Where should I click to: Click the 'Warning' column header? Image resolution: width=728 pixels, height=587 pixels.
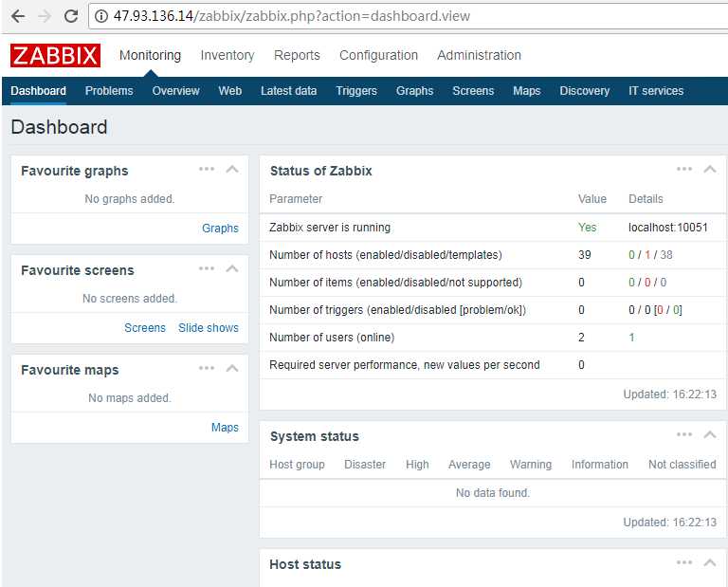tap(531, 465)
